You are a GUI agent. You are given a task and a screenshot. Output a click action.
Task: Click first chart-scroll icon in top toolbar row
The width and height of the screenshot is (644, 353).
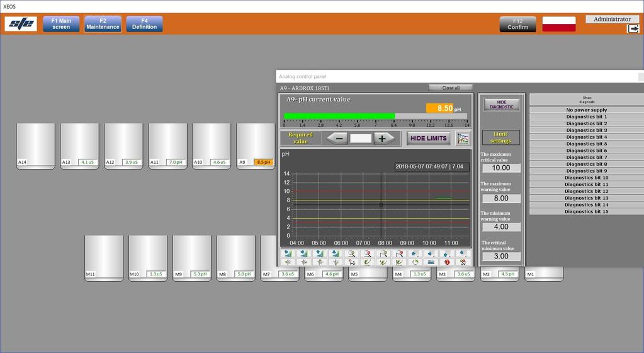tap(288, 253)
